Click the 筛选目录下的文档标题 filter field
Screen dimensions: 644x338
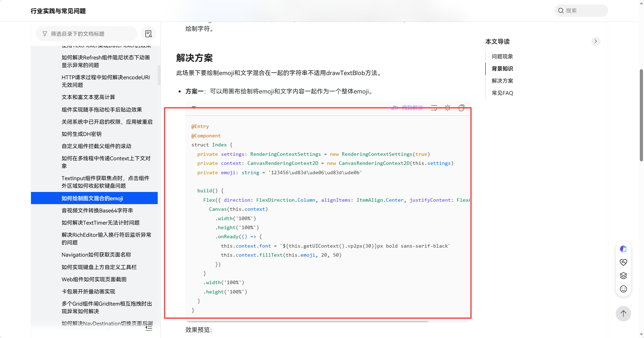[87, 34]
